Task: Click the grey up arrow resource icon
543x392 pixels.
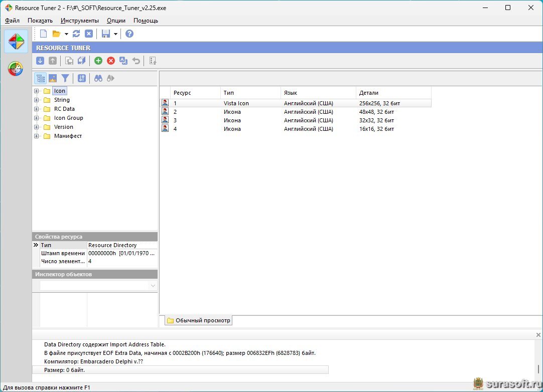Action: point(53,61)
